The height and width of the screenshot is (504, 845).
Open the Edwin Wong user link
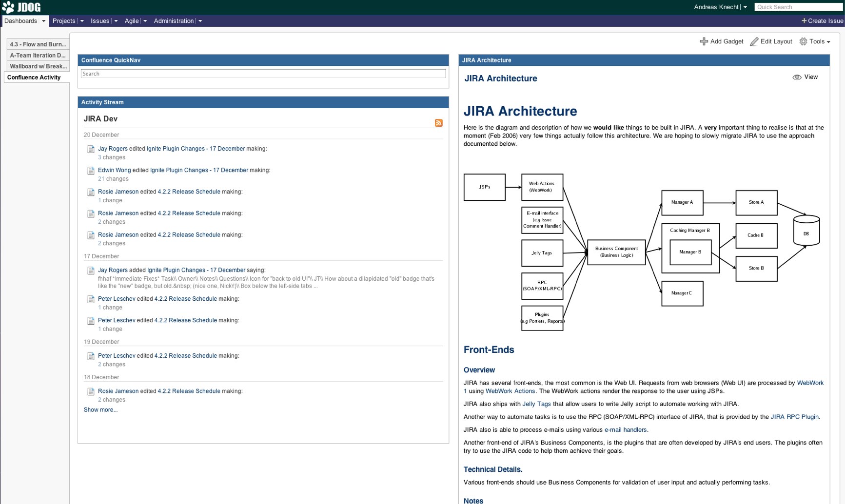[x=114, y=170]
